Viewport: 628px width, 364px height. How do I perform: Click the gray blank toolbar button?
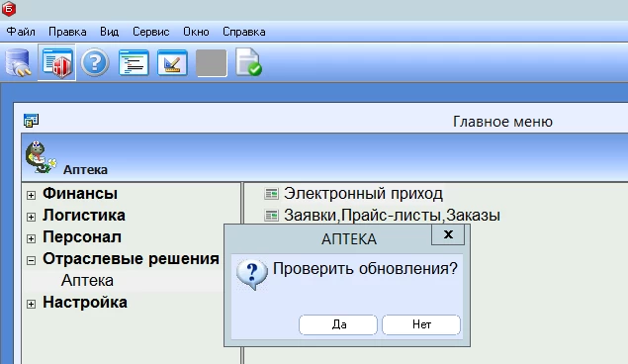pos(212,63)
